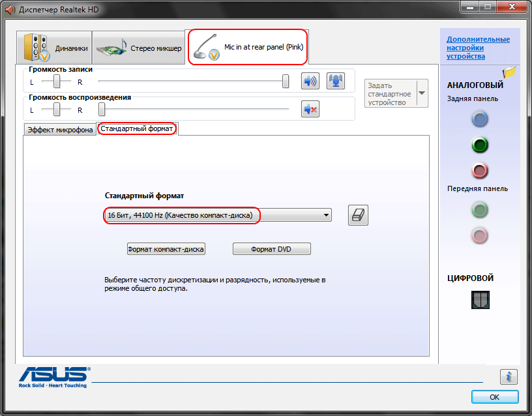Open the information icon near OK
The width and height of the screenshot is (532, 416).
click(x=509, y=376)
